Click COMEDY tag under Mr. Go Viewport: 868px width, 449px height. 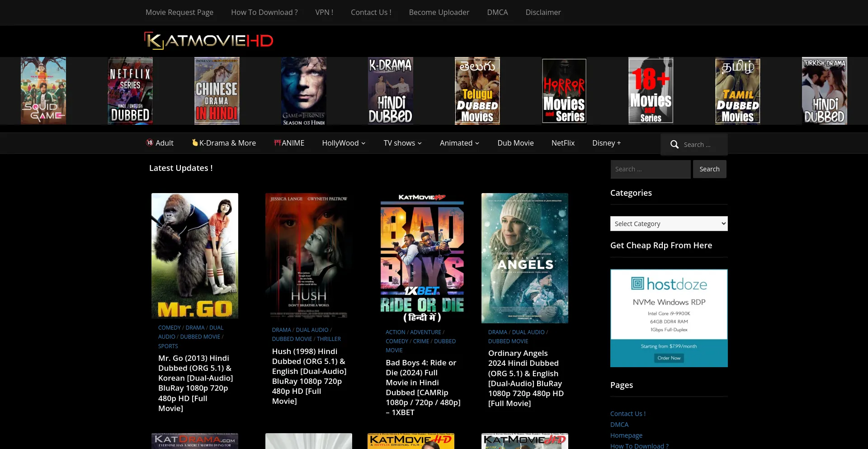(x=170, y=328)
